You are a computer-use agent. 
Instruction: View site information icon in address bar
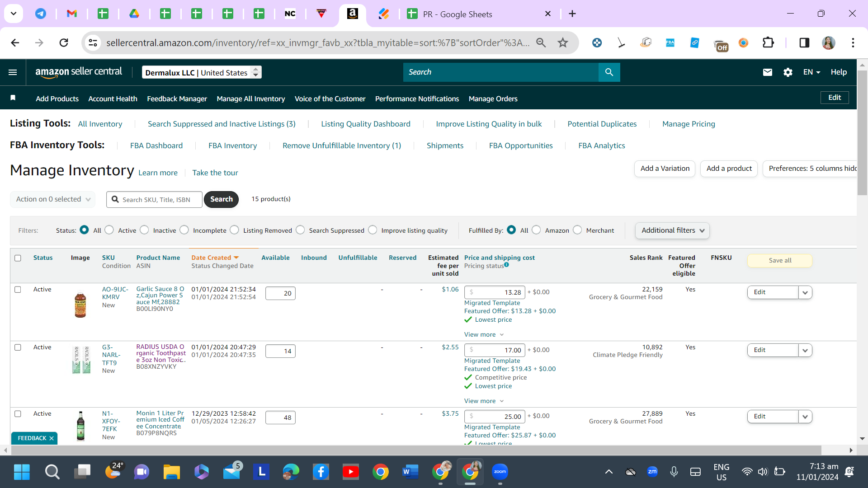tap(93, 42)
